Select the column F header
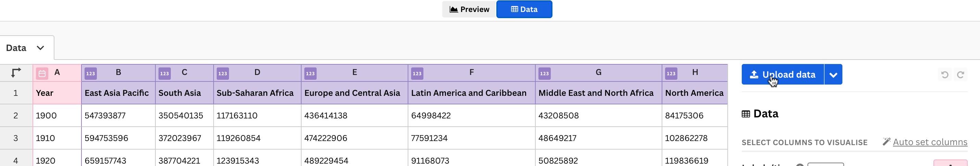 coord(471,72)
